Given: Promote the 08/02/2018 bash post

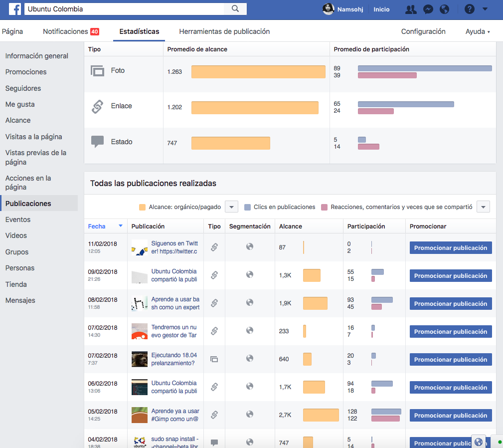Looking at the screenshot, I should [x=451, y=303].
